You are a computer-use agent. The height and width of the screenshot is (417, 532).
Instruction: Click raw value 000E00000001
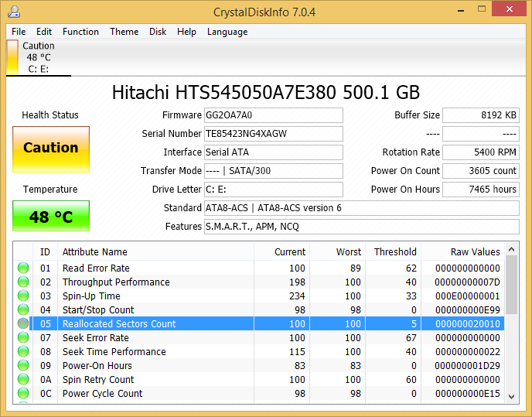pos(468,296)
